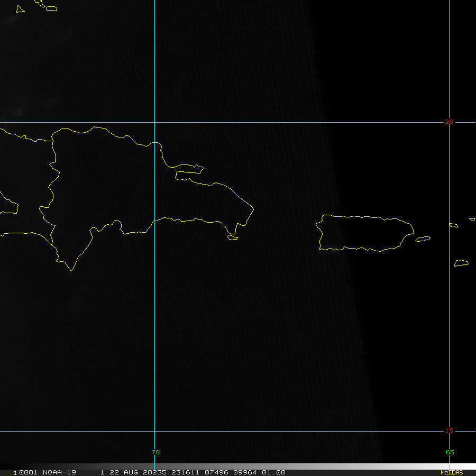This screenshot has height=476, width=476.
Task: Click the small island outline in the top-left corner
Action: [20, 9]
